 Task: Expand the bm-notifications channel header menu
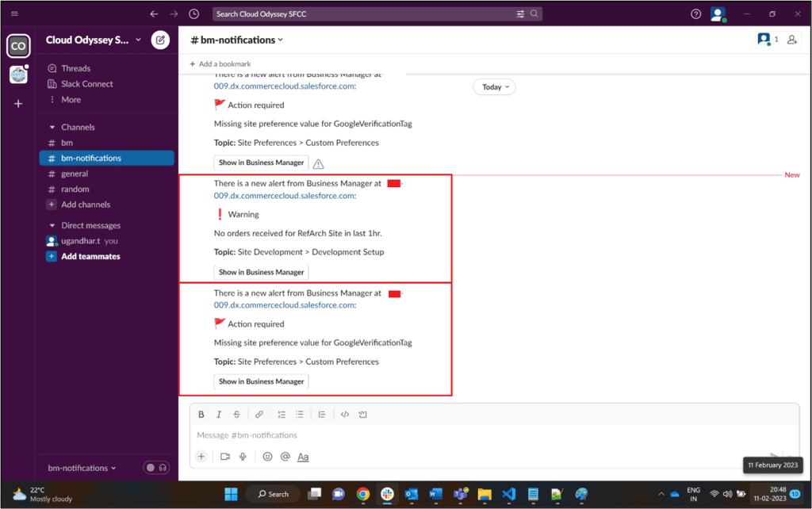click(x=238, y=40)
